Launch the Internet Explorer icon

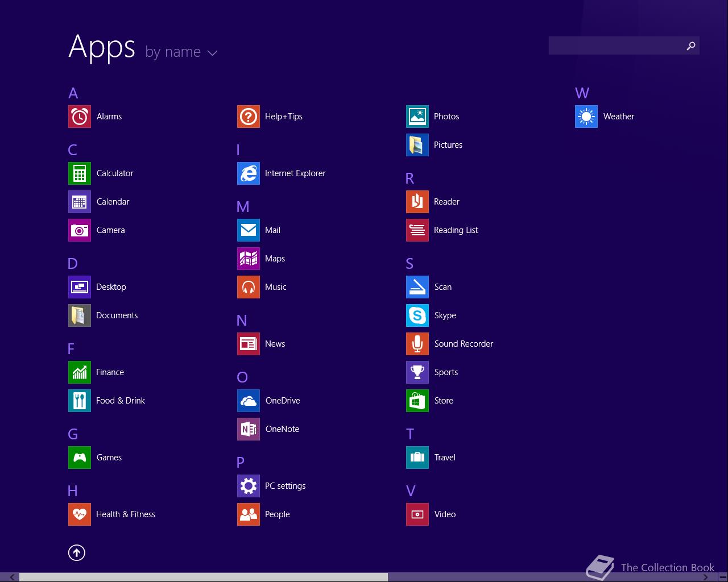click(249, 173)
